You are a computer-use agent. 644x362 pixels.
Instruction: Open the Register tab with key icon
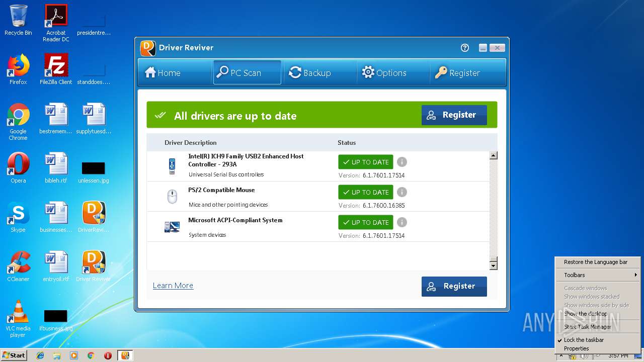point(458,73)
